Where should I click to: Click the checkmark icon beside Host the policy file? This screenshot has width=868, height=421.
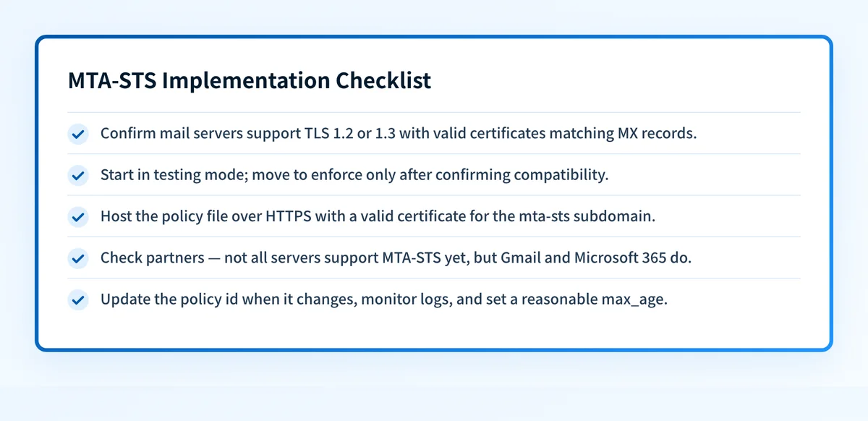78,216
